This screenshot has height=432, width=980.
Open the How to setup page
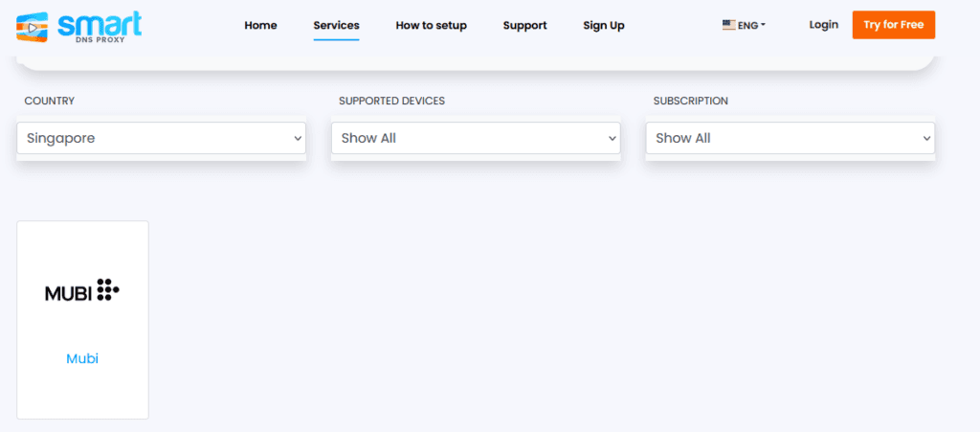(432, 26)
